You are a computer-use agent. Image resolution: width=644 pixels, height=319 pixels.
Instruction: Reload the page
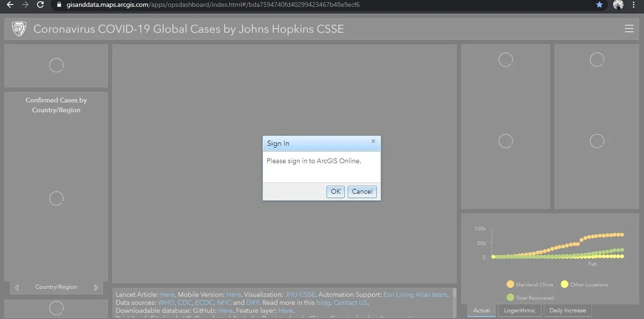41,5
